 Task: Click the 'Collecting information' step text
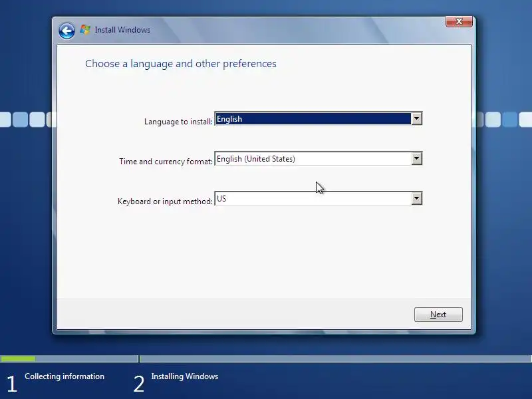coord(65,376)
